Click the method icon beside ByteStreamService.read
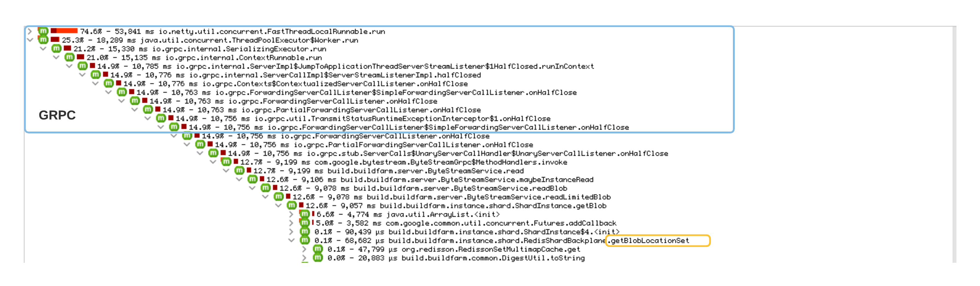Screen dimensions: 980x286 (x=240, y=171)
